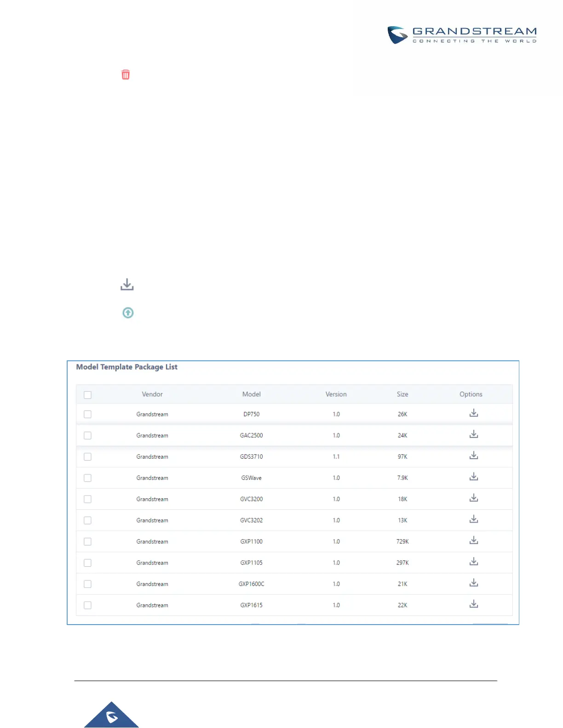The height and width of the screenshot is (728, 563).
Task: Click the GSWave model cell
Action: pos(252,478)
